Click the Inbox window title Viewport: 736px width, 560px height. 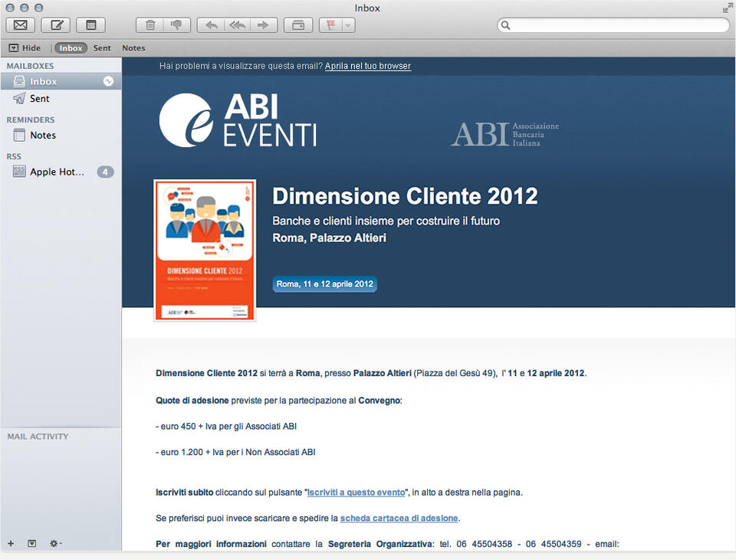point(367,8)
